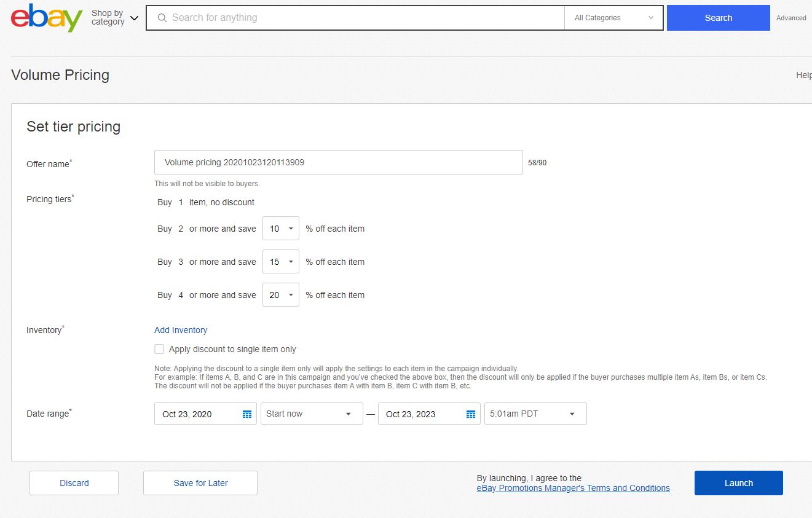Click the Pricing tiers label
This screenshot has width=812, height=518.
coord(50,198)
